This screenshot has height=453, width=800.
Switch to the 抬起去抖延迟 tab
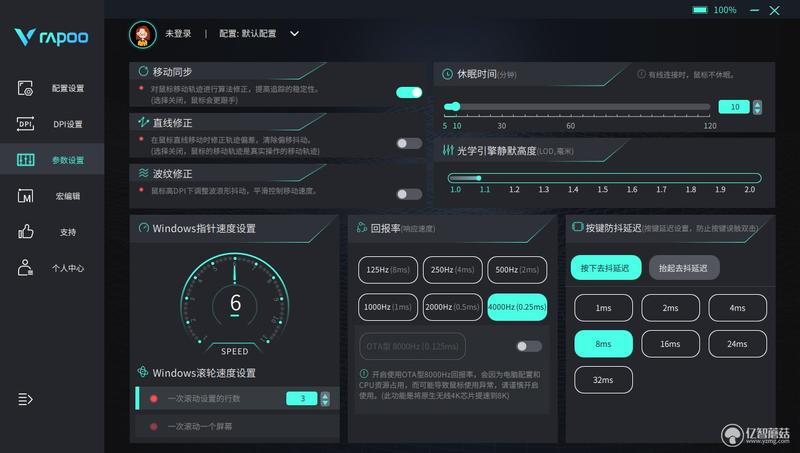(x=684, y=268)
